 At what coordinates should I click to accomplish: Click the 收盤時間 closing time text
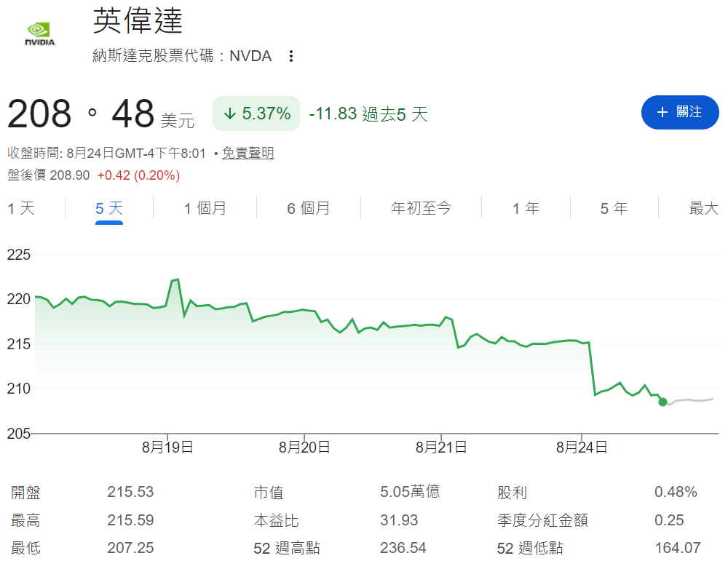106,153
